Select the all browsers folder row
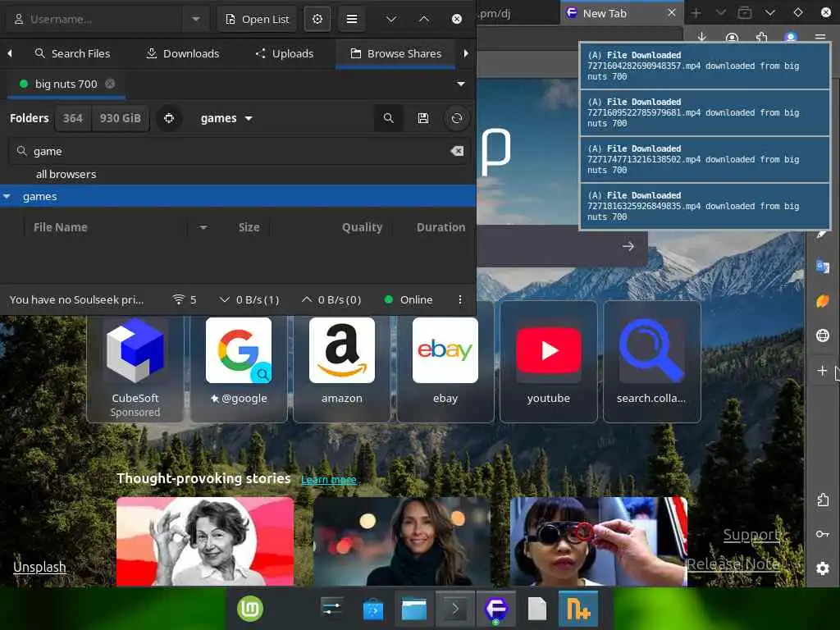The image size is (840, 630). pyautogui.click(x=238, y=175)
